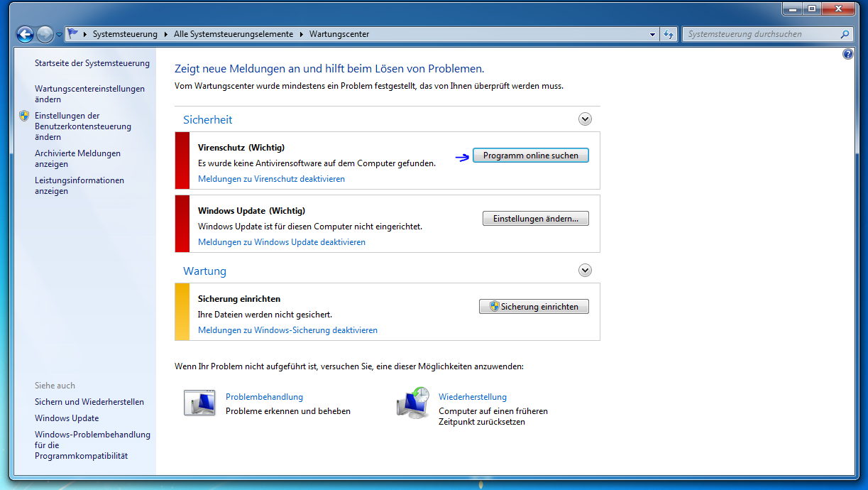868x490 pixels.
Task: Click text about keine Antivirensoftware gefunden
Action: click(317, 163)
